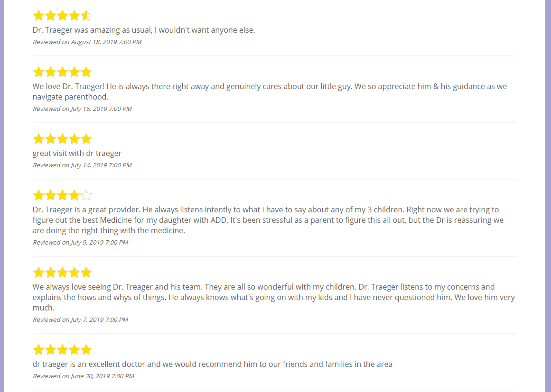This screenshot has width=551, height=392.
Task: Click the third star of June 30 review
Action: point(63,349)
